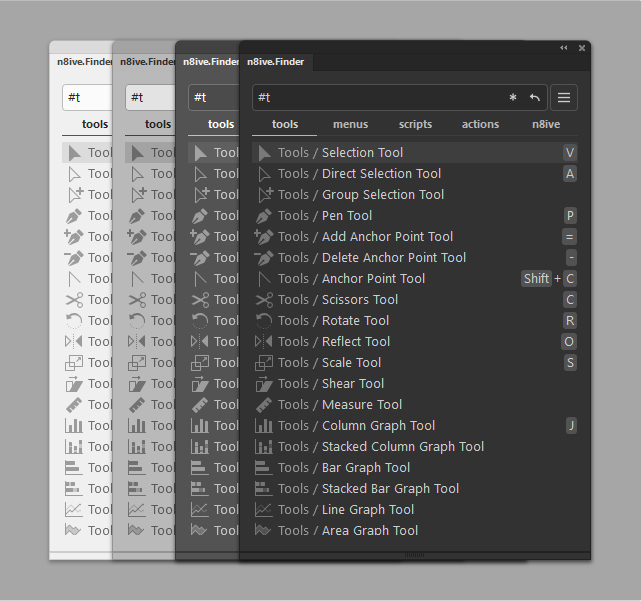
Task: Click the Shear Tool icon in the dark panel
Action: (x=264, y=384)
